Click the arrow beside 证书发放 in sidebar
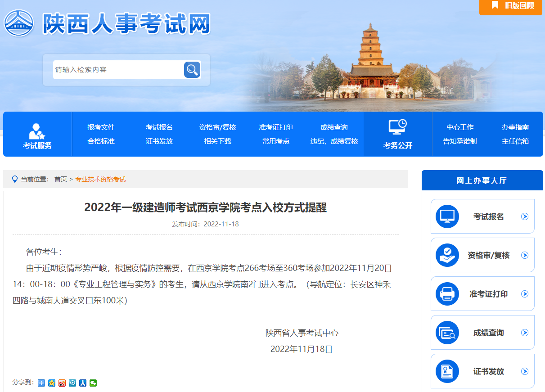This screenshot has height=392, width=545. [x=524, y=371]
